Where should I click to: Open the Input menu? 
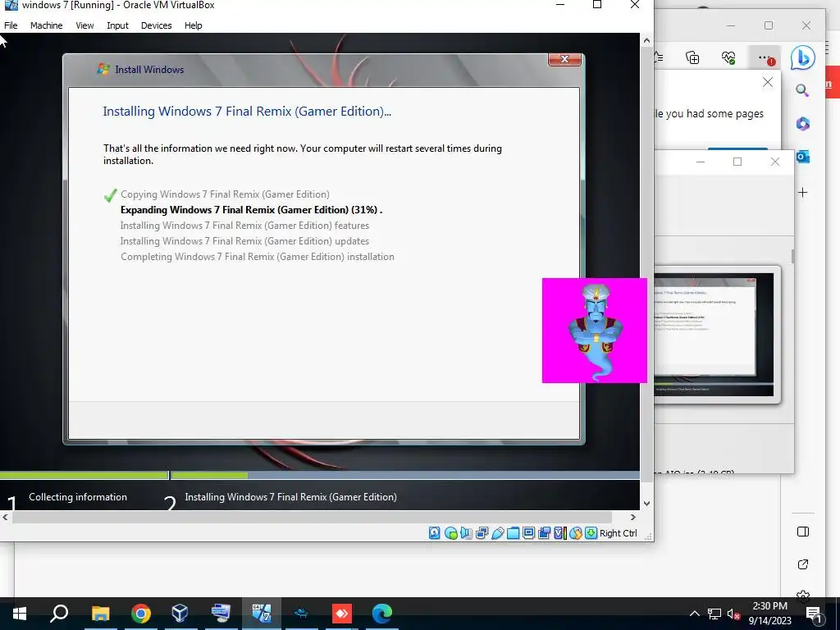[x=117, y=25]
